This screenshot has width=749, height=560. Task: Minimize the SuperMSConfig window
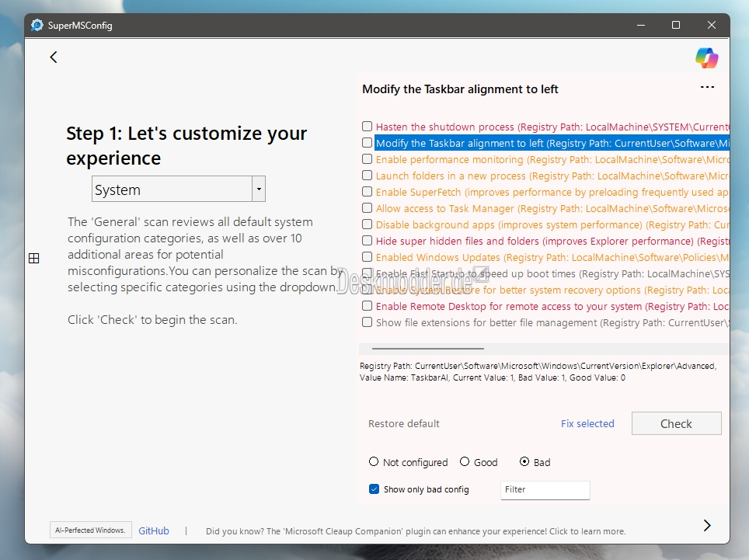(640, 25)
